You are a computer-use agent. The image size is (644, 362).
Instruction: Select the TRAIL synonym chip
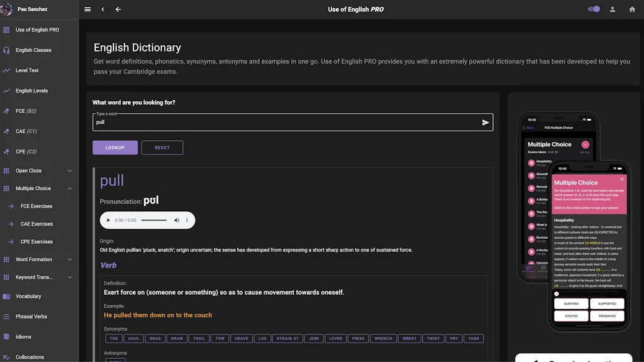point(199,339)
